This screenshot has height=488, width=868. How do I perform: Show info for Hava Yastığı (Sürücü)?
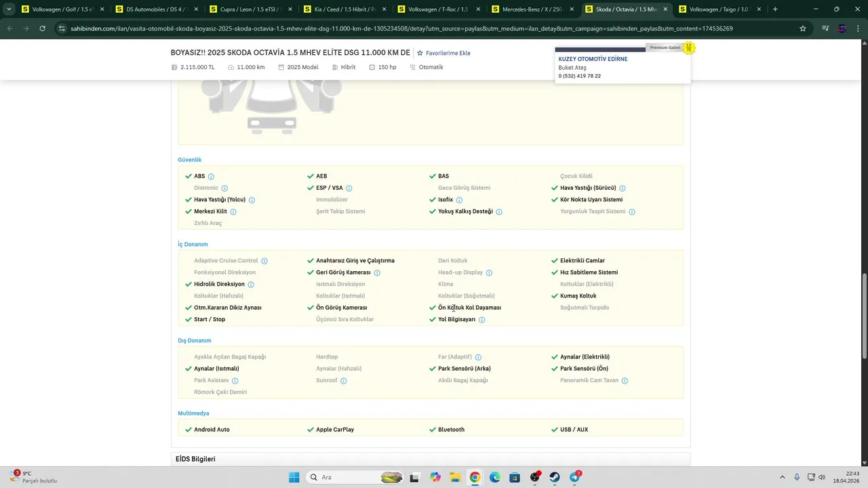click(x=622, y=188)
